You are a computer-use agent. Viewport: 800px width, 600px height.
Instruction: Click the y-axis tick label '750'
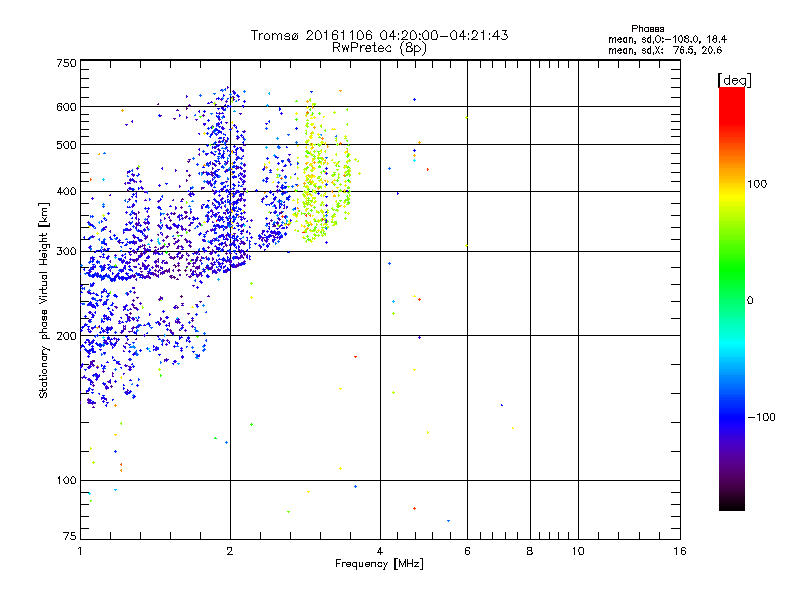coord(66,63)
